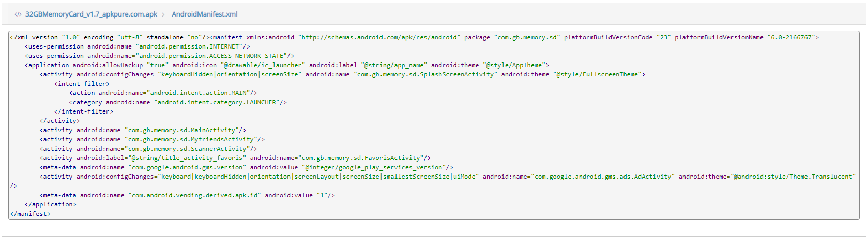This screenshot has height=240, width=868.
Task: Click the derived.apk.id meta-data line
Action: (187, 195)
